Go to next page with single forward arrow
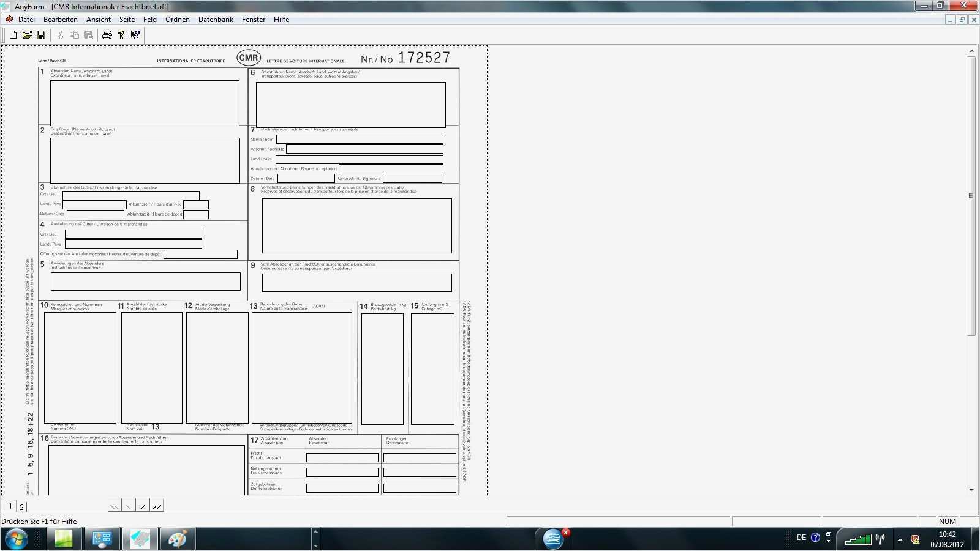The height and width of the screenshot is (551, 980). click(143, 506)
